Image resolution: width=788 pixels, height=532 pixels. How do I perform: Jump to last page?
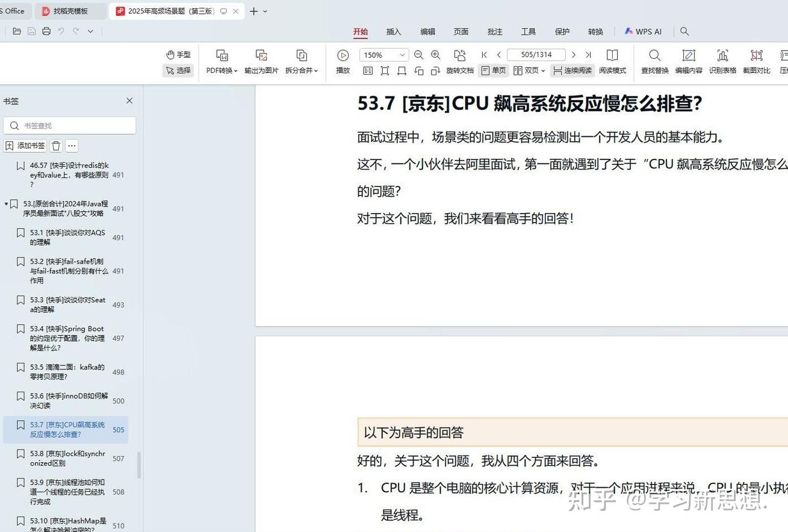pyautogui.click(x=589, y=55)
